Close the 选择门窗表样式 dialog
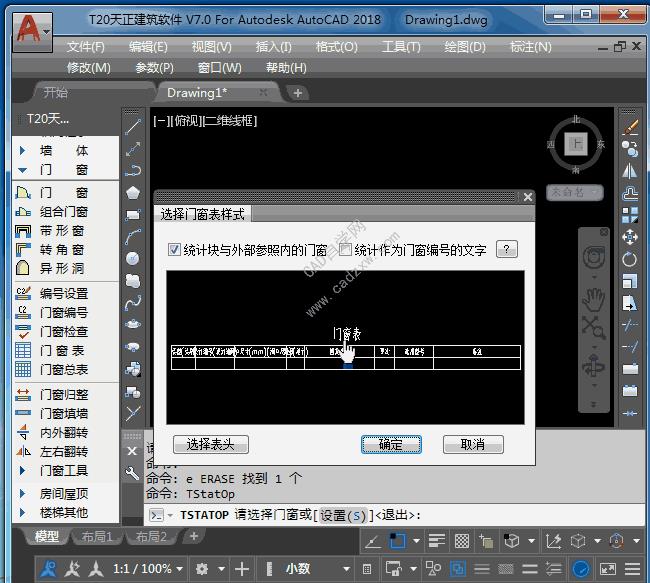 click(x=527, y=197)
